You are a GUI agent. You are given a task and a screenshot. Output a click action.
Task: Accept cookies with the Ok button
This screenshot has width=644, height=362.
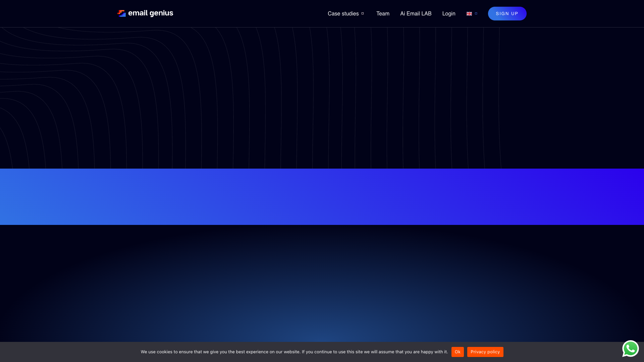click(458, 352)
